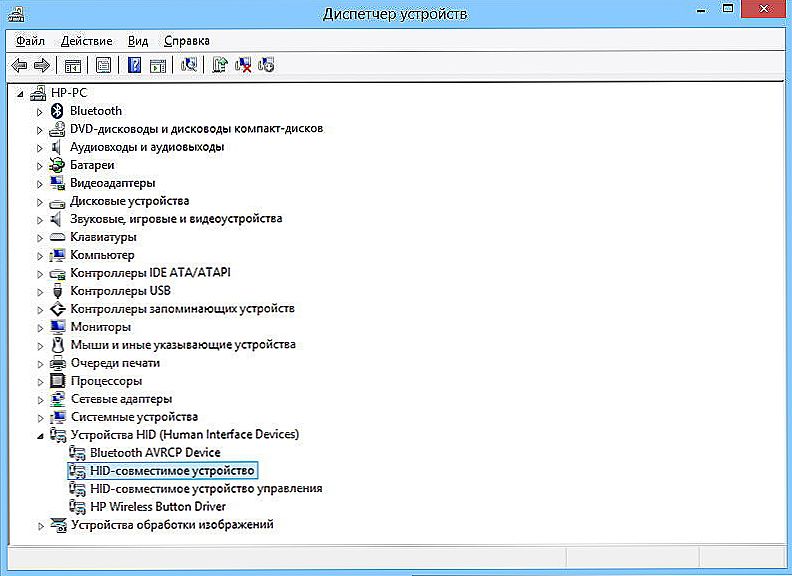This screenshot has width=792, height=576.
Task: Toggle the action pane toolbar icon
Action: tap(158, 66)
